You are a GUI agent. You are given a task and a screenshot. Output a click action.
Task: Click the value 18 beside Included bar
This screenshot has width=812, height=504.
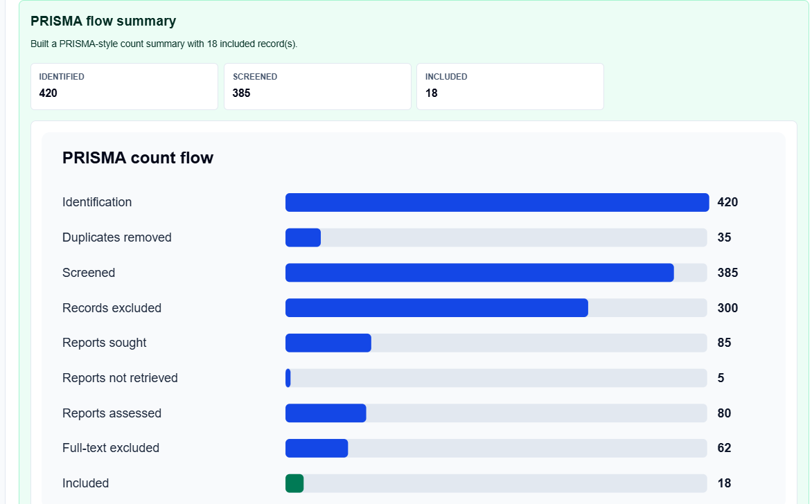click(724, 483)
